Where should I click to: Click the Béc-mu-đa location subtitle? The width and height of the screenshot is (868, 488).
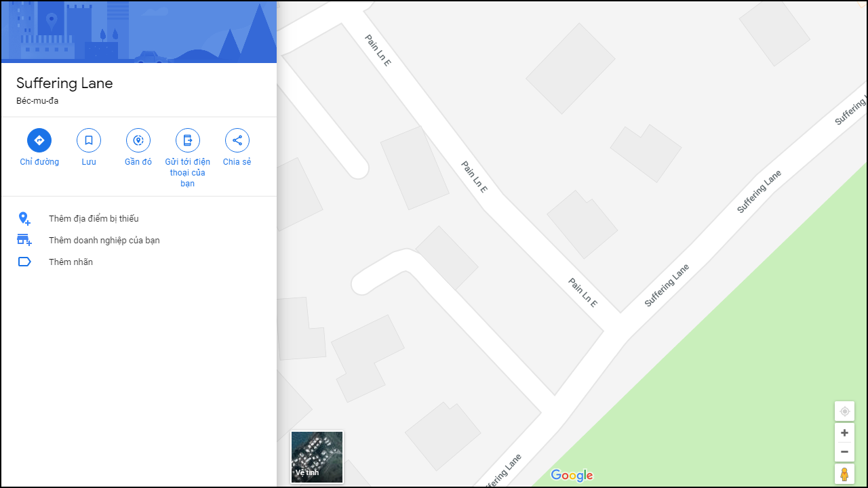37,100
